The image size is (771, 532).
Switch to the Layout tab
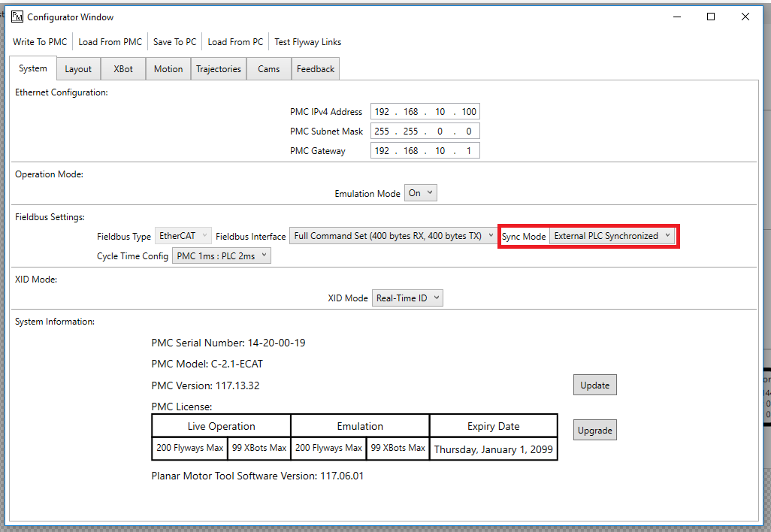78,69
